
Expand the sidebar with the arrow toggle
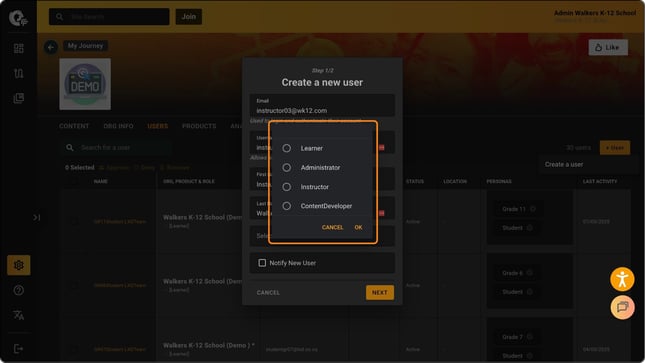(x=37, y=217)
